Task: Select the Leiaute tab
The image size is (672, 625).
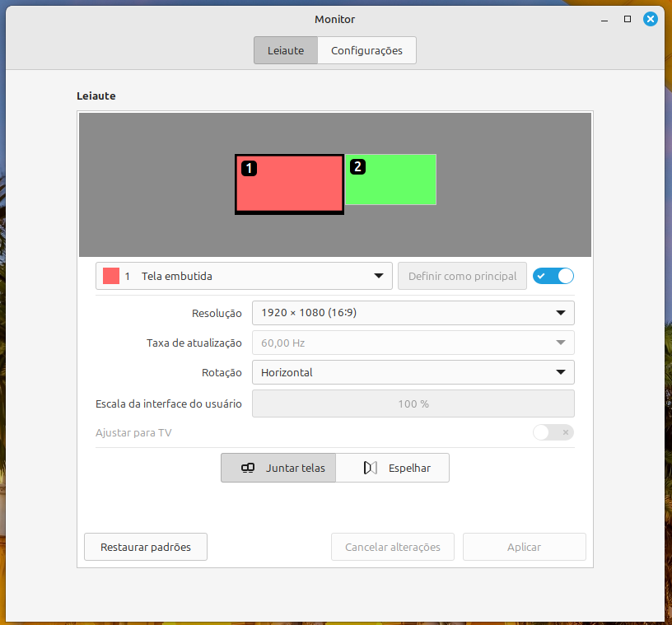Action: pyautogui.click(x=286, y=50)
